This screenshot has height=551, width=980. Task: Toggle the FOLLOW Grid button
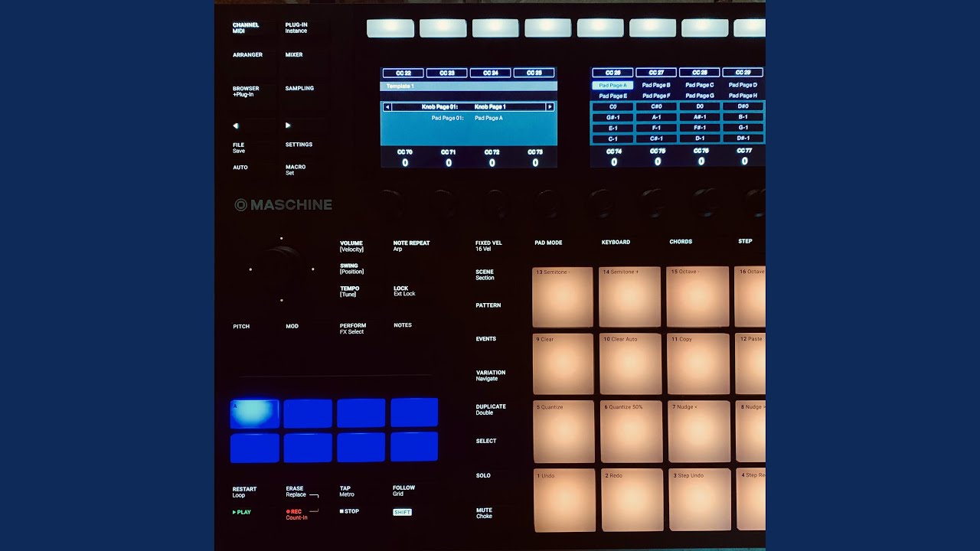point(403,491)
